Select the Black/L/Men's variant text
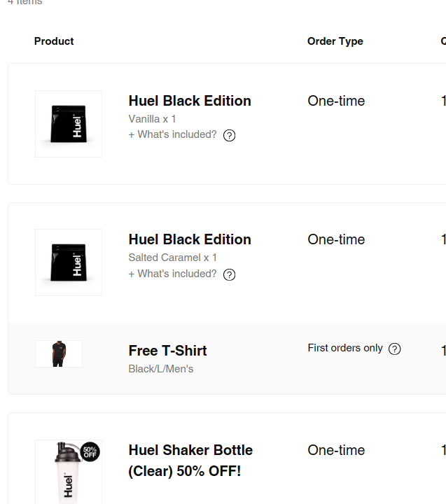The height and width of the screenshot is (504, 446). [161, 369]
